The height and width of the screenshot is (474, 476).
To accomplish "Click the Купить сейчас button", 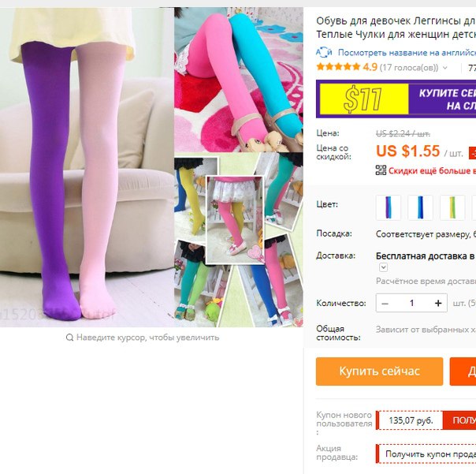I will (x=379, y=371).
